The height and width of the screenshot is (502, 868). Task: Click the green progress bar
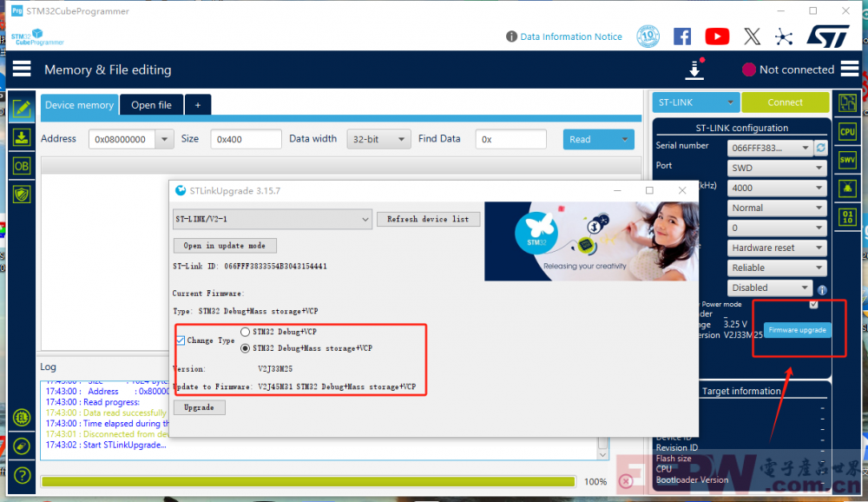(x=308, y=481)
